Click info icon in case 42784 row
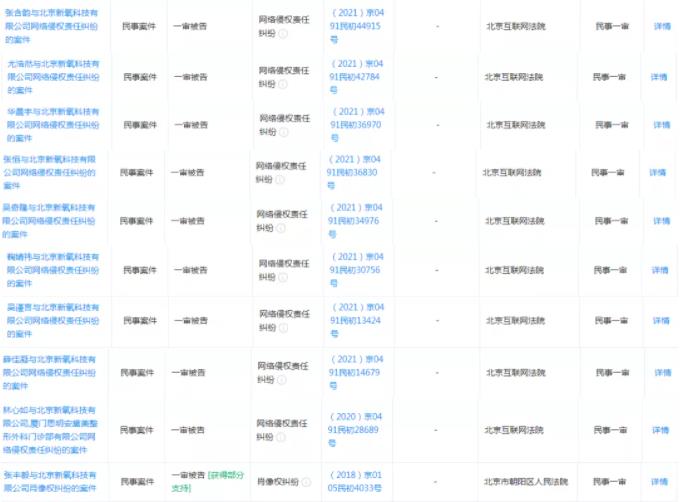 point(283,84)
